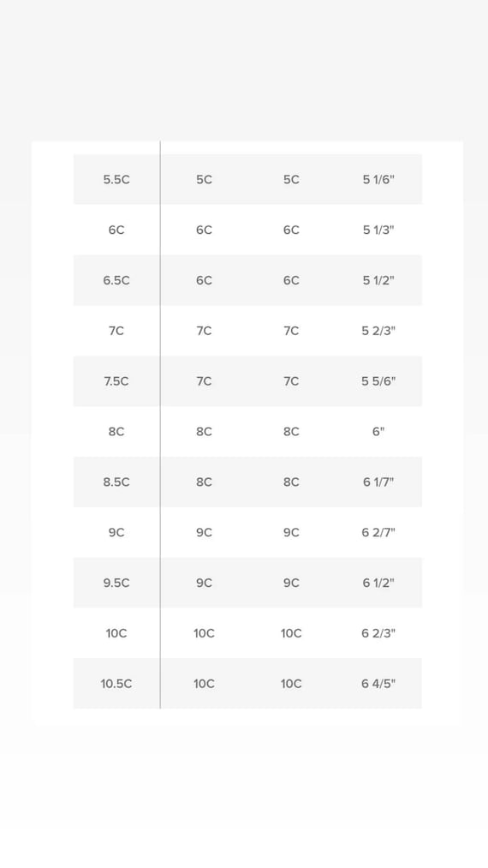Select the 7C first column cell
Screen dimensions: 488x868
(116, 331)
